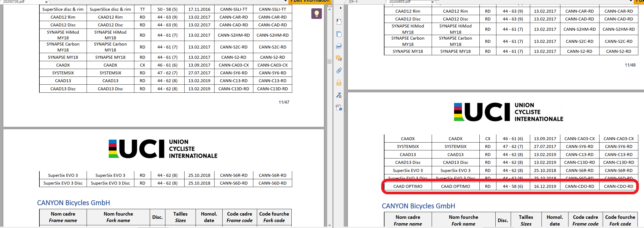
Task: Click the sizes cell 44 - 58 (6)
Action: (x=513, y=186)
